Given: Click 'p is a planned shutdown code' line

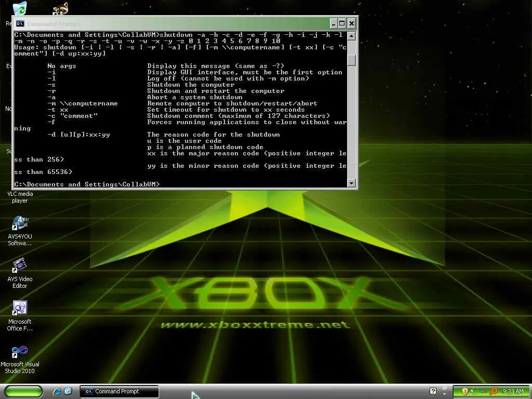Looking at the screenshot, I should [x=205, y=147].
